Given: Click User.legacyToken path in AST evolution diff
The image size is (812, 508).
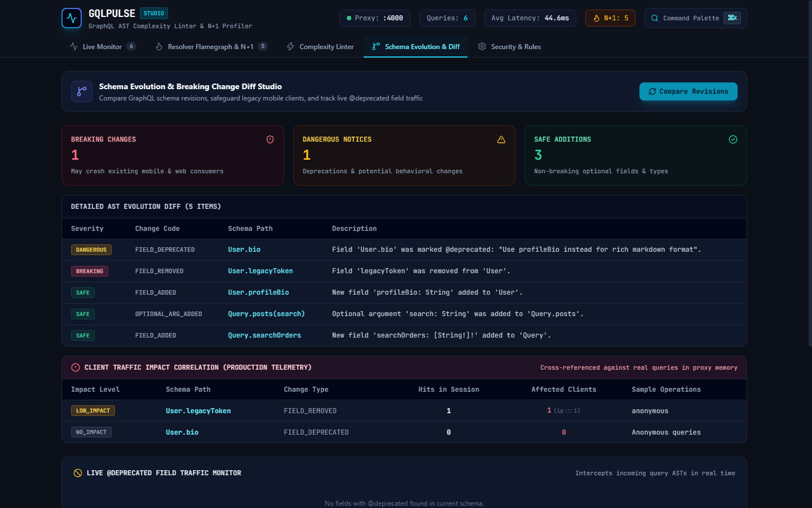Looking at the screenshot, I should (261, 271).
